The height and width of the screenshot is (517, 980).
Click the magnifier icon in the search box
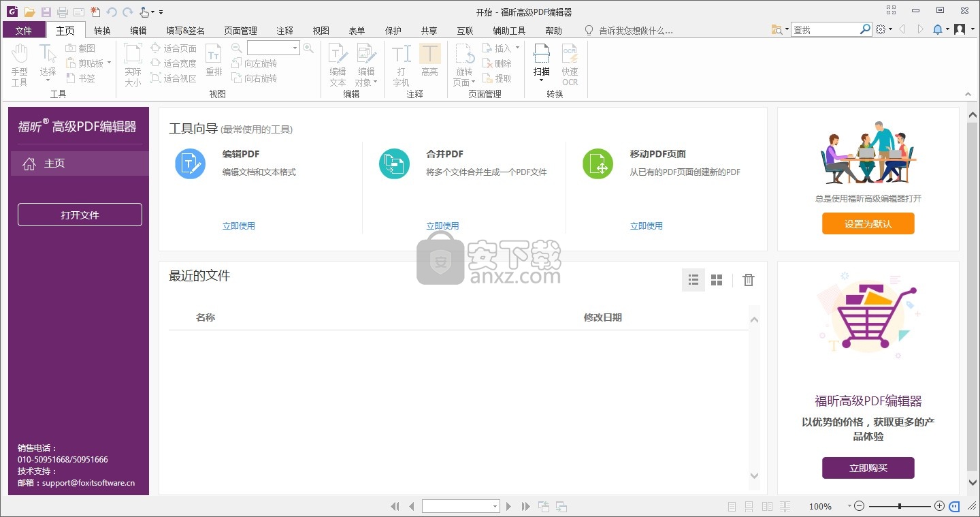(x=865, y=29)
